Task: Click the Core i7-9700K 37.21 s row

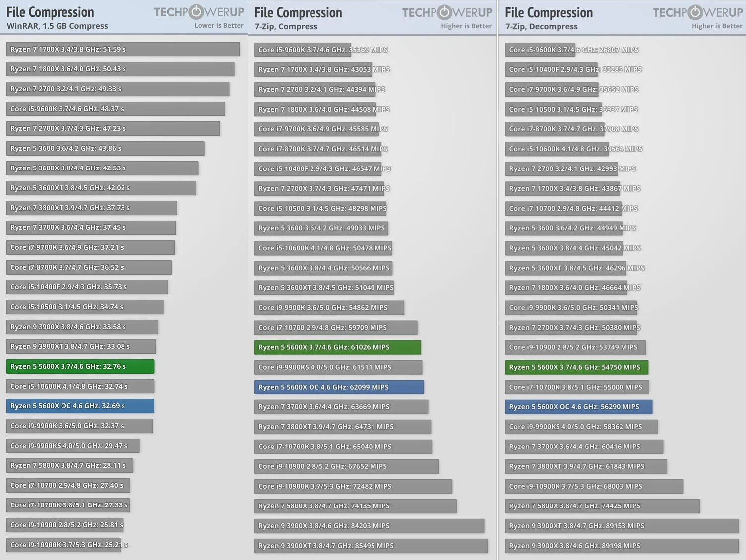Action: (90, 247)
